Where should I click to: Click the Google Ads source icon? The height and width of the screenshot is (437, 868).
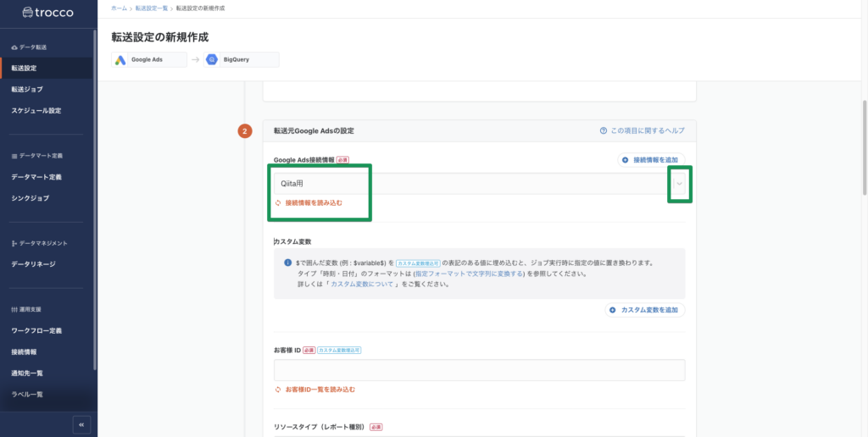pyautogui.click(x=121, y=60)
